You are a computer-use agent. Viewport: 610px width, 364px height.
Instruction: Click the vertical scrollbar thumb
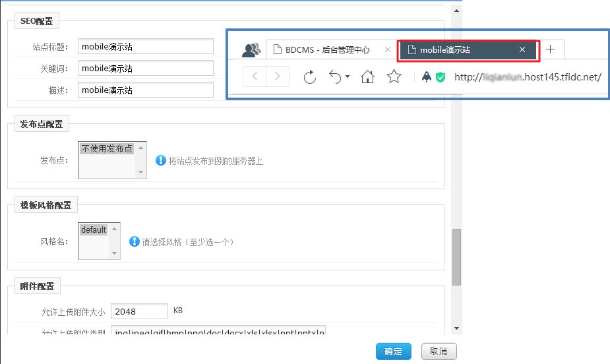click(x=457, y=257)
